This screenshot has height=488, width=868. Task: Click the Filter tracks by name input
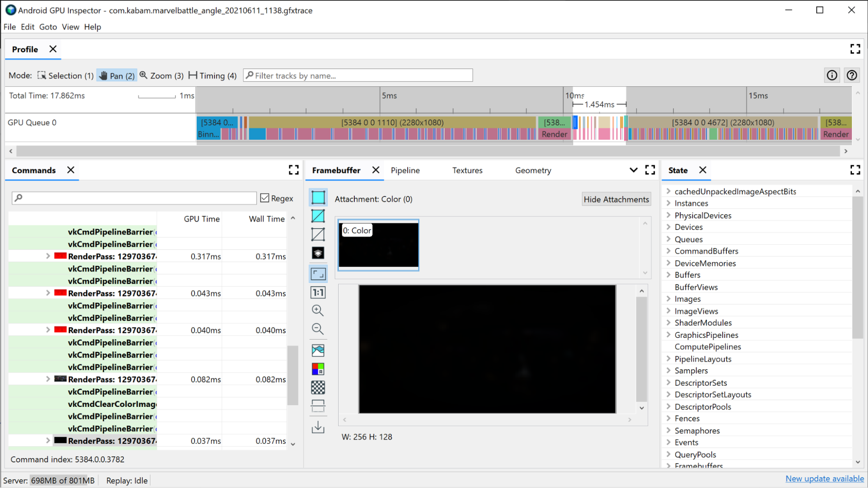(359, 75)
